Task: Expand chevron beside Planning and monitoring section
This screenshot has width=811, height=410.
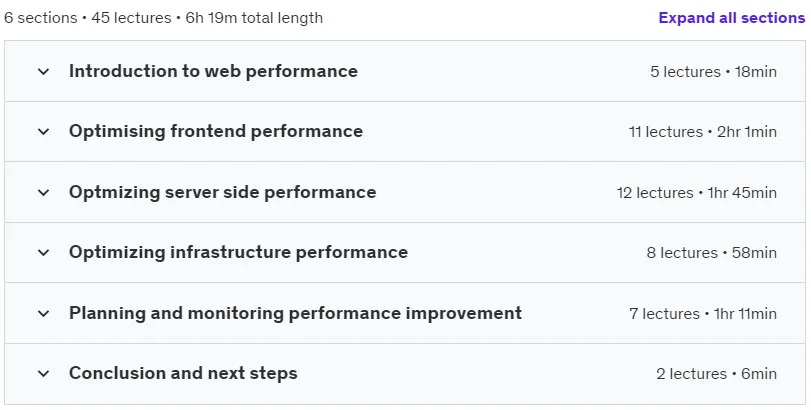Action: (44, 313)
